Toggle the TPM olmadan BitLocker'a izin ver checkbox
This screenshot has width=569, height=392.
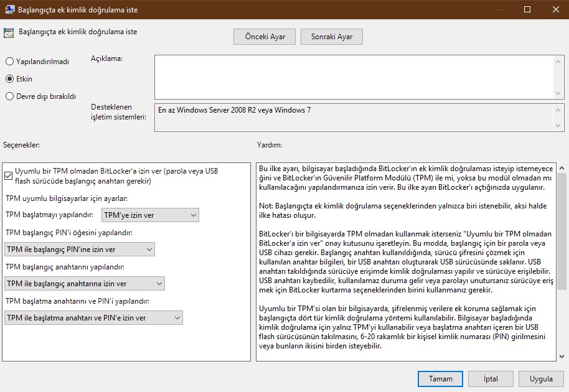[9, 176]
